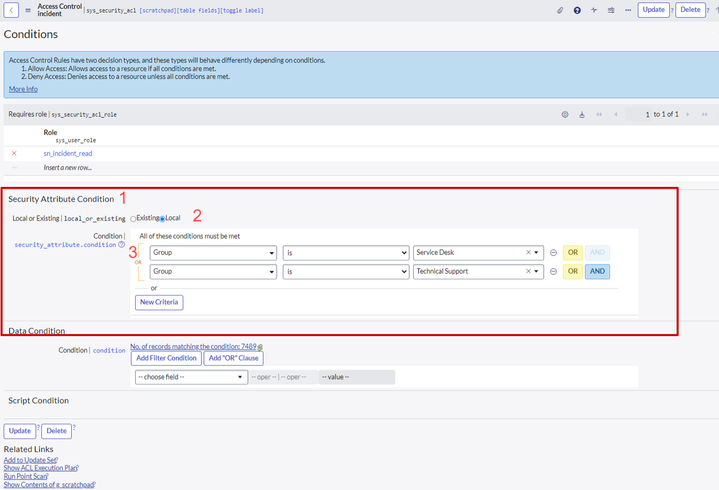Screen dimensions: 719x490
Task: Click the New Criteria button
Action: (159, 302)
